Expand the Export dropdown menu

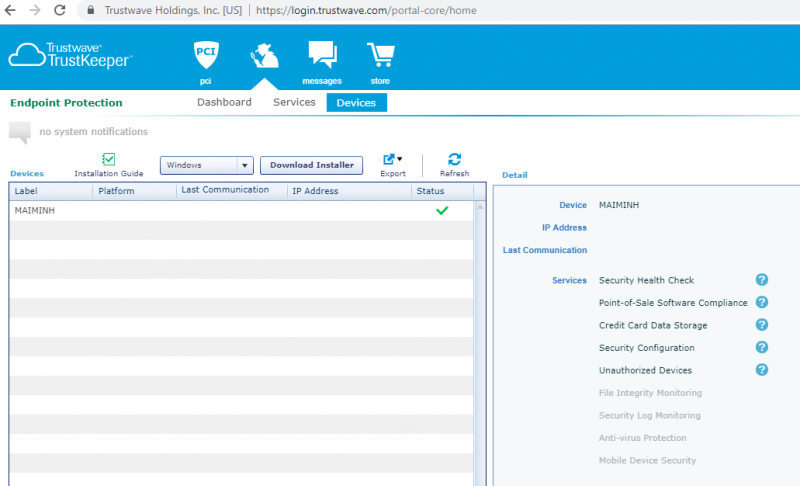pos(393,159)
